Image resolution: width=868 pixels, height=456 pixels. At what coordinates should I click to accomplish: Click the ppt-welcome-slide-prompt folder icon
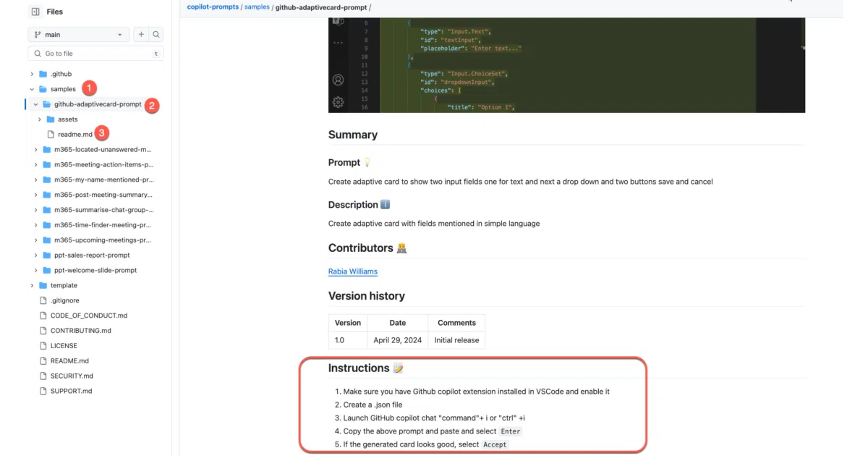point(47,270)
